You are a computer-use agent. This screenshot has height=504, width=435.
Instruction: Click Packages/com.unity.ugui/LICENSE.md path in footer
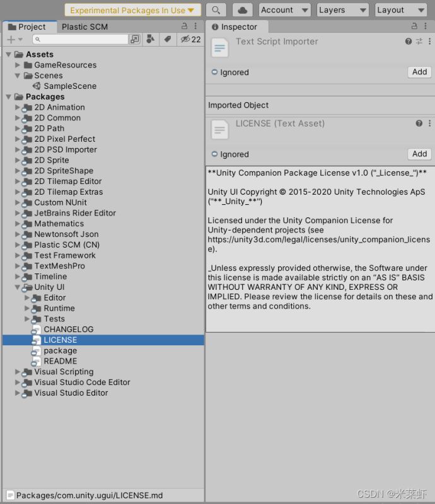[x=90, y=495]
